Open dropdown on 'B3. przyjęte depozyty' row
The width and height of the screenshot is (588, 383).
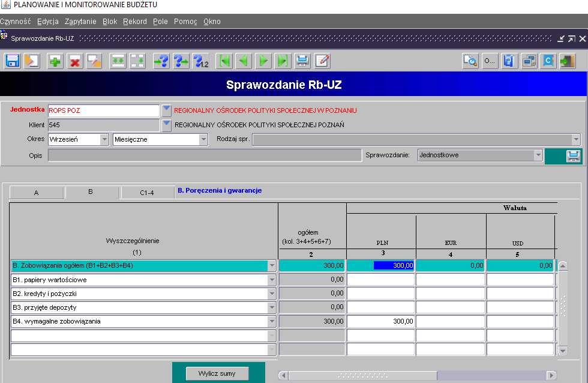click(x=272, y=307)
